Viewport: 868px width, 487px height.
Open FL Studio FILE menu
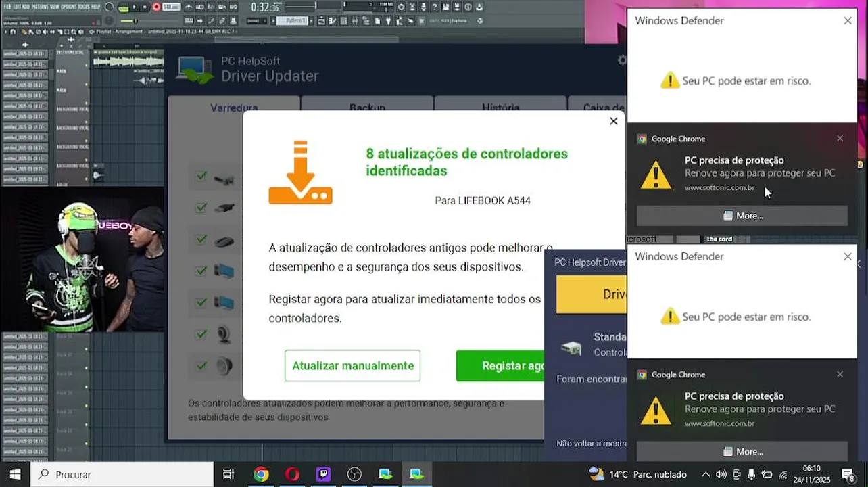7,7
